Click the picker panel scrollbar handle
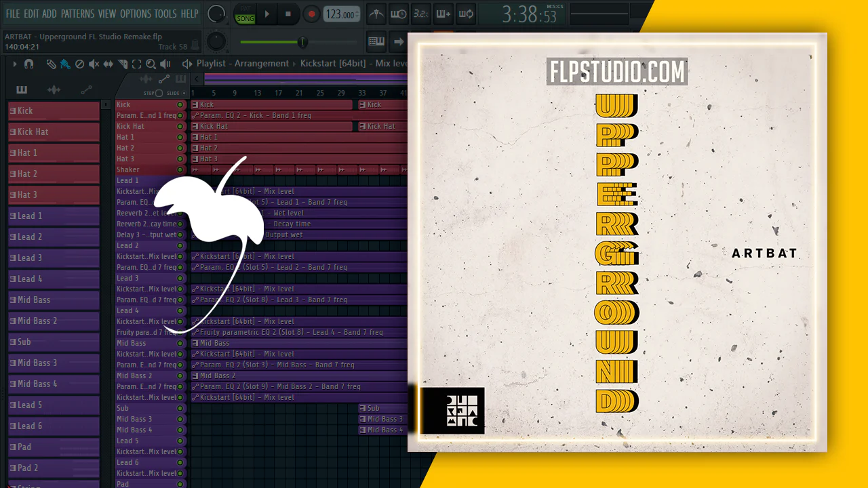868x488 pixels. tap(106, 105)
